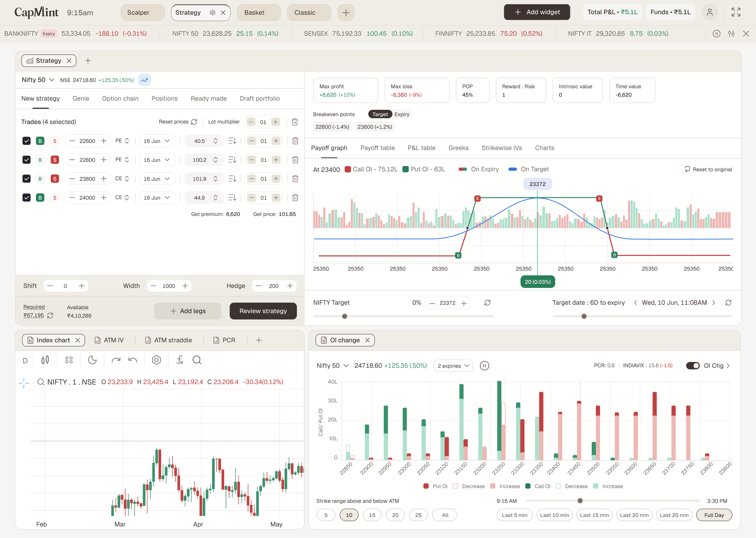The image size is (756, 538).
Task: Uncheck the 24000 CE trade checkbox
Action: click(26, 197)
